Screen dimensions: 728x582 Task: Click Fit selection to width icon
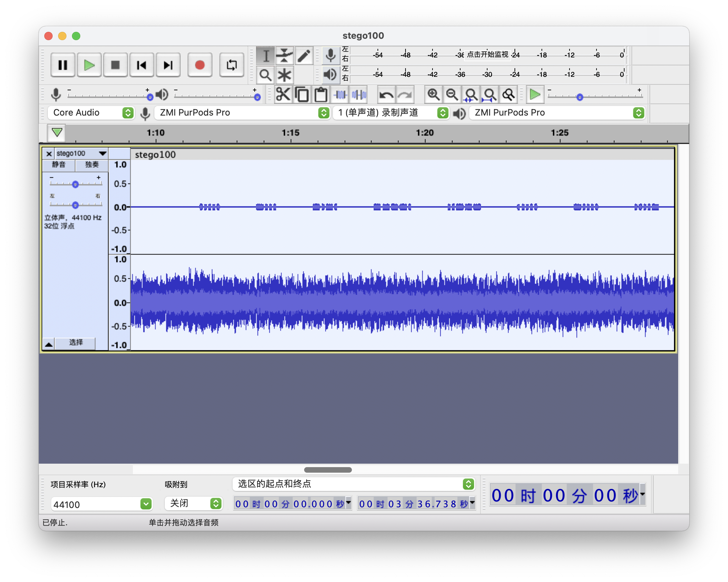pos(471,94)
